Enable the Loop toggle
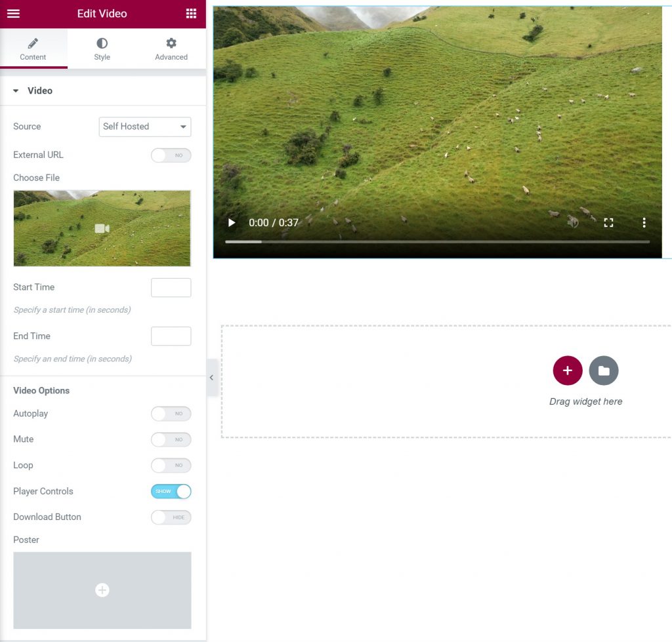This screenshot has width=672, height=642. pos(171,466)
